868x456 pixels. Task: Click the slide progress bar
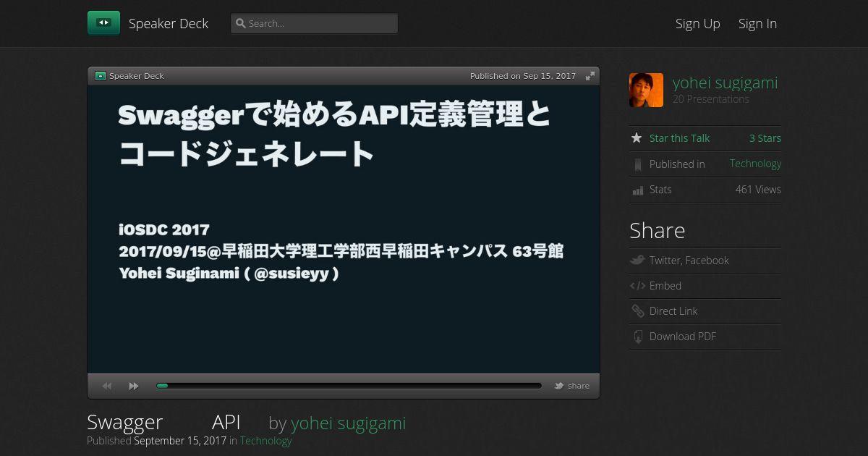point(349,386)
